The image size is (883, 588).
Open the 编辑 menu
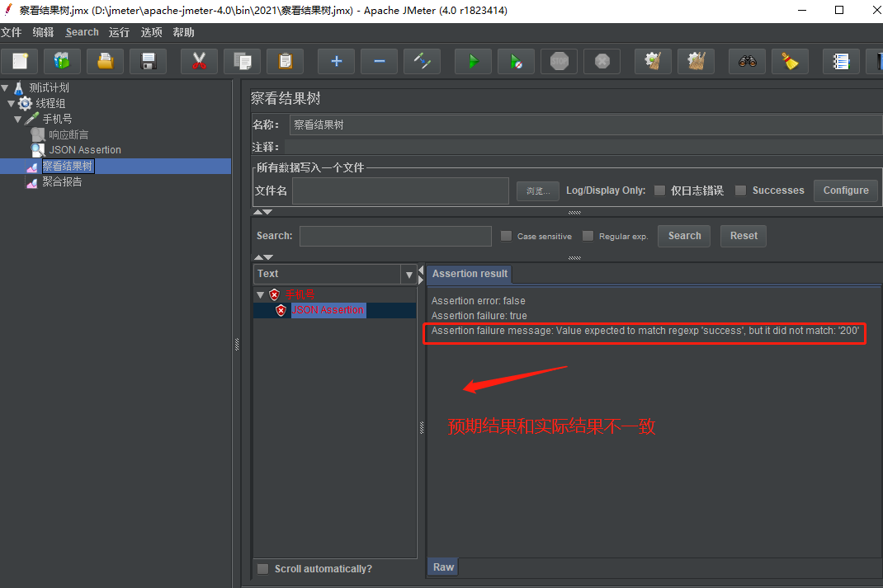(x=43, y=32)
